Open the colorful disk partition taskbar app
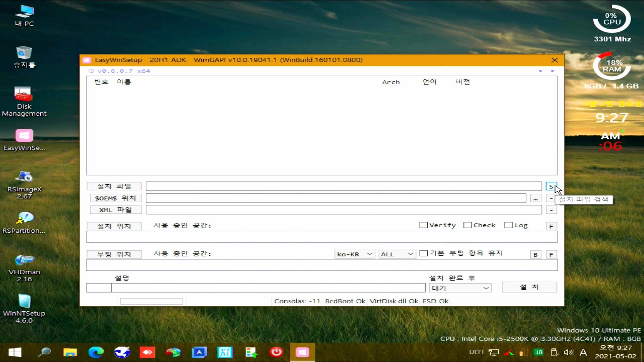 click(173, 352)
